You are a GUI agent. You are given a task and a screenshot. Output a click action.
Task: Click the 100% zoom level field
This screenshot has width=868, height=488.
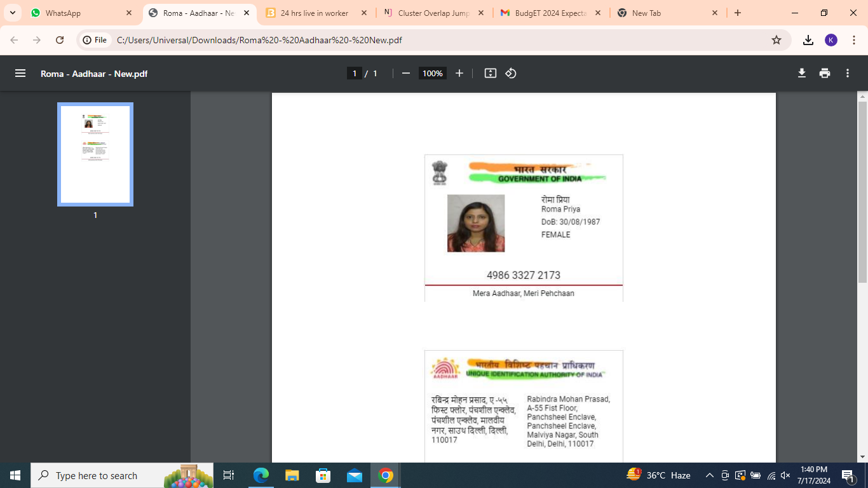[x=432, y=73]
